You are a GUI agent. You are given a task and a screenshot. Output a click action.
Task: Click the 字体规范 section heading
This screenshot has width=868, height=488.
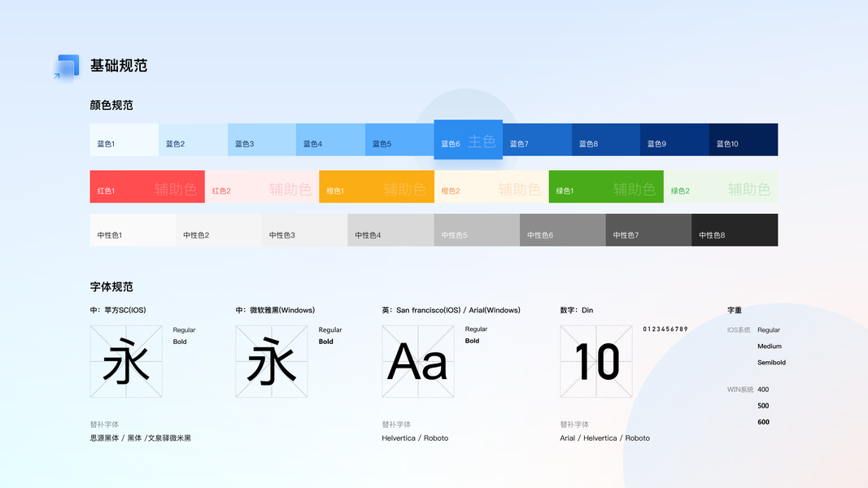click(x=111, y=286)
